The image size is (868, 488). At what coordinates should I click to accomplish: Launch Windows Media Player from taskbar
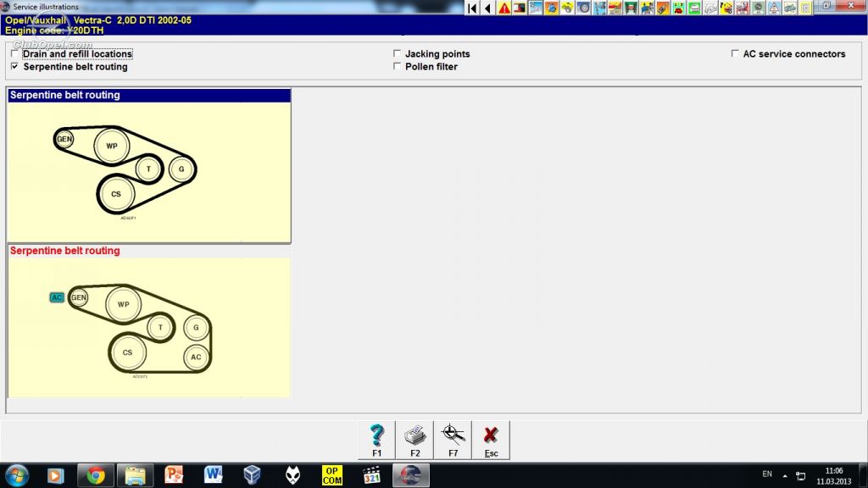click(55, 475)
